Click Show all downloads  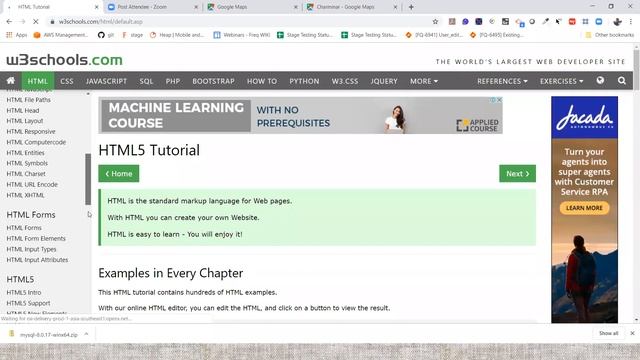point(608,333)
